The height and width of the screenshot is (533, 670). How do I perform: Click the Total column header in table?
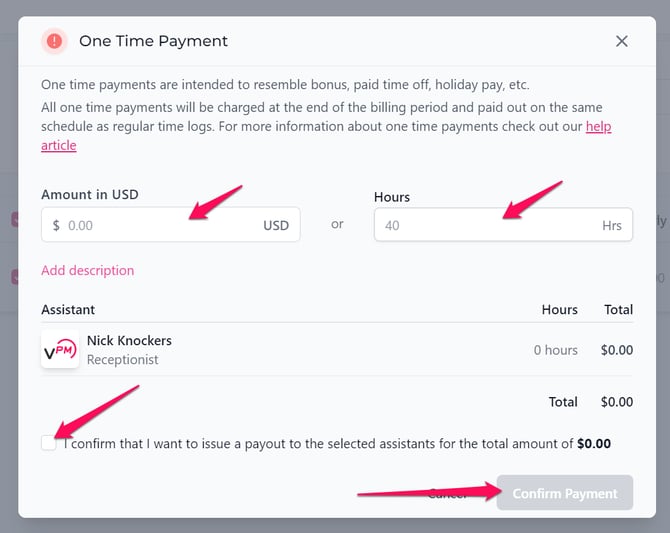pos(618,310)
